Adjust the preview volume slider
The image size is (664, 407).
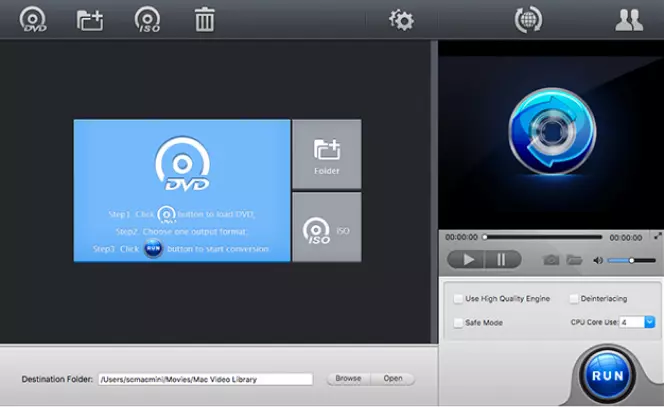pyautogui.click(x=631, y=260)
